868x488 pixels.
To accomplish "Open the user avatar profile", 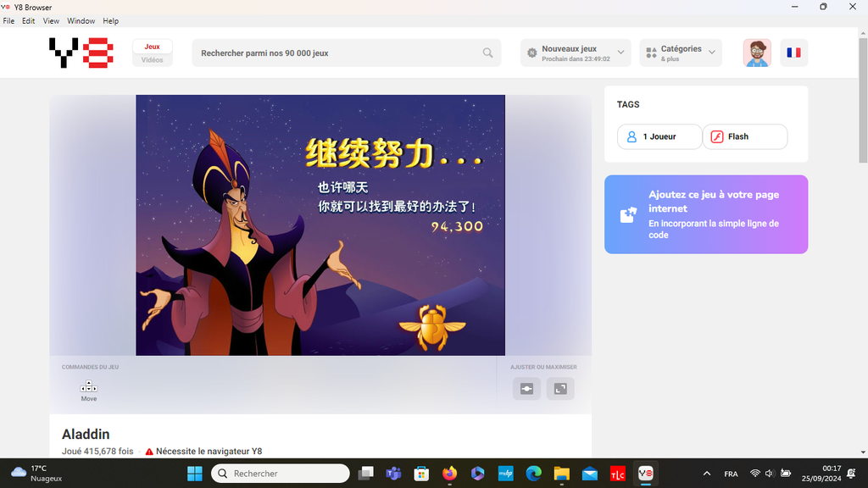I will [x=757, y=53].
